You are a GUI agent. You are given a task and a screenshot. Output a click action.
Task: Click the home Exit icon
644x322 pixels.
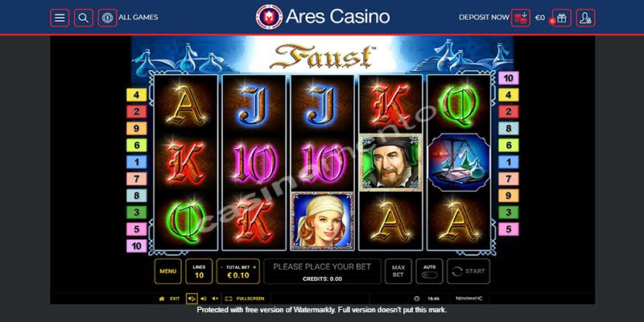[x=162, y=299]
